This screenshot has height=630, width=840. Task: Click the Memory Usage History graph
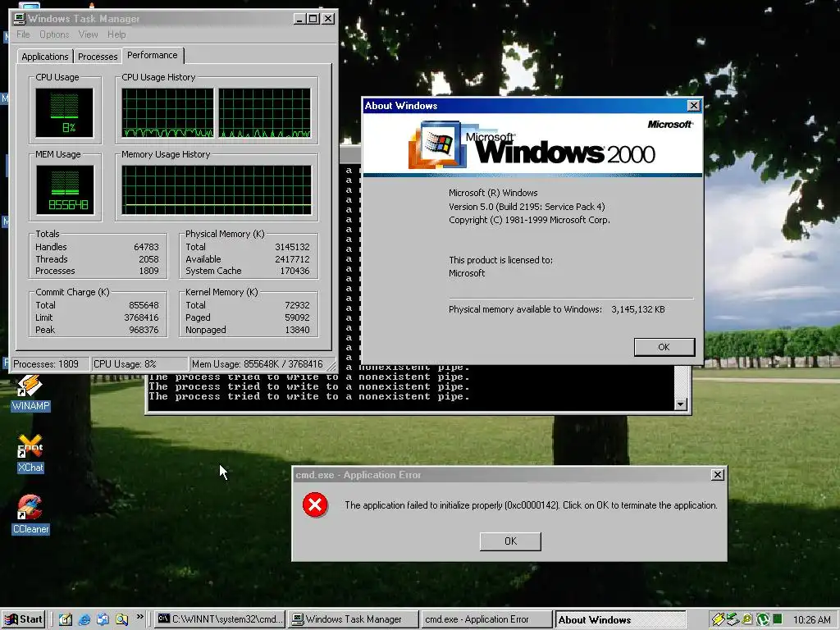217,189
